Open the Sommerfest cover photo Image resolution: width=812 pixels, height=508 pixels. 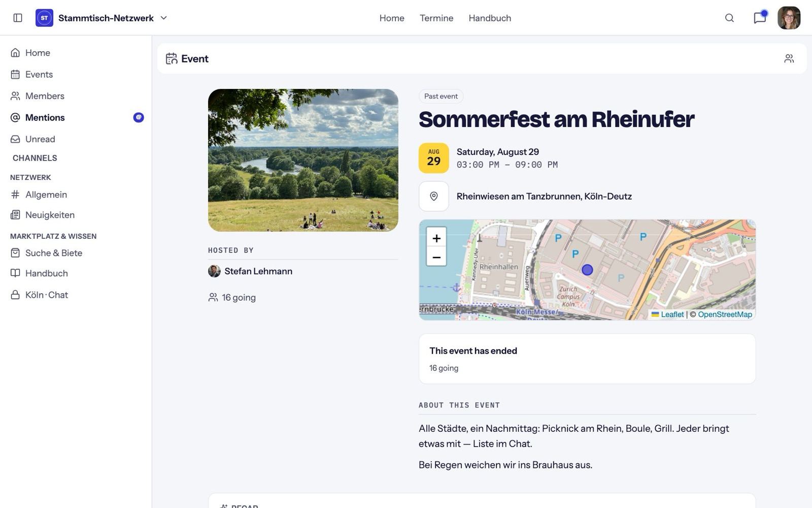tap(303, 160)
